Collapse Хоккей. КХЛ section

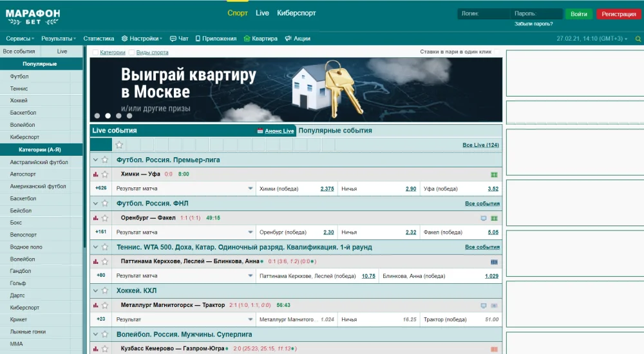pos(95,290)
